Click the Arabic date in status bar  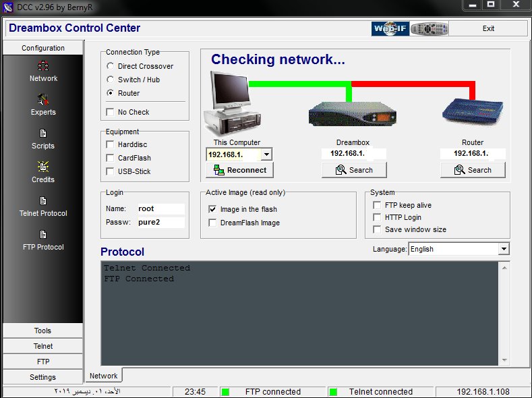(88, 391)
